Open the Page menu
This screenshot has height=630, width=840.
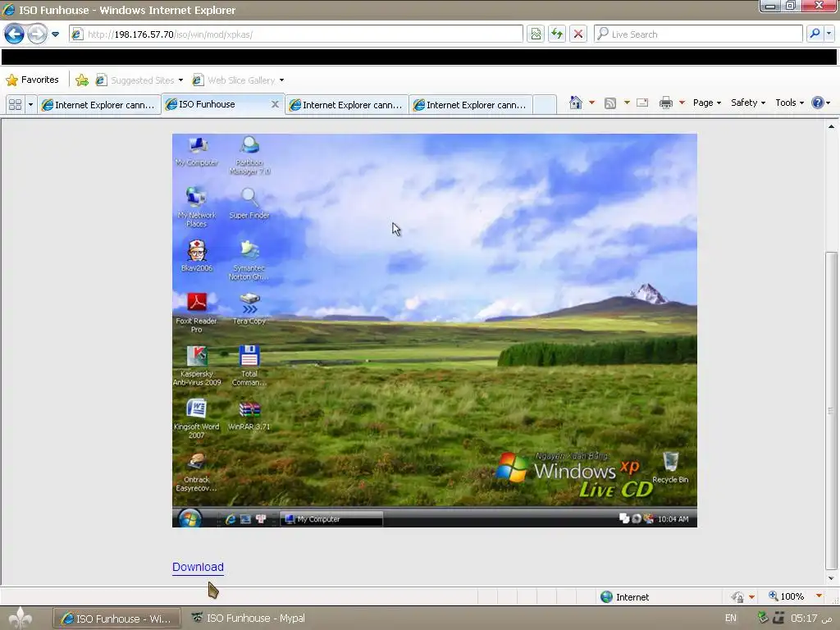pos(706,103)
